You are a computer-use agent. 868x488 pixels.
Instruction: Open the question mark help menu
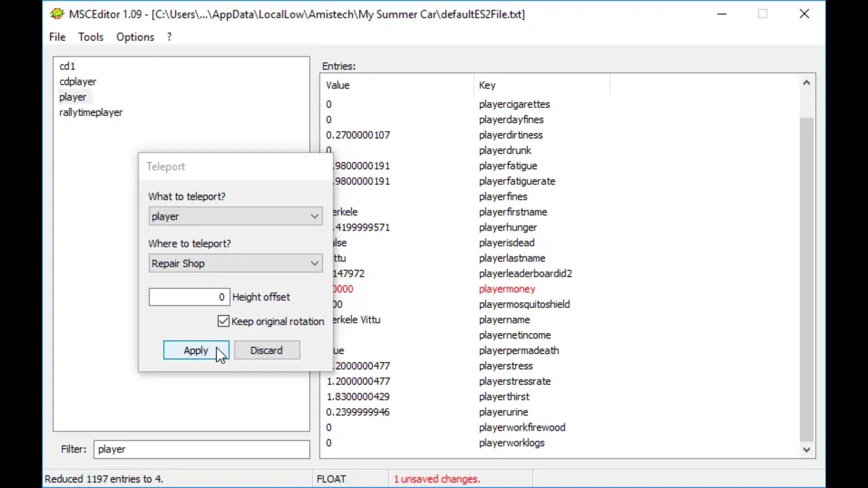169,37
